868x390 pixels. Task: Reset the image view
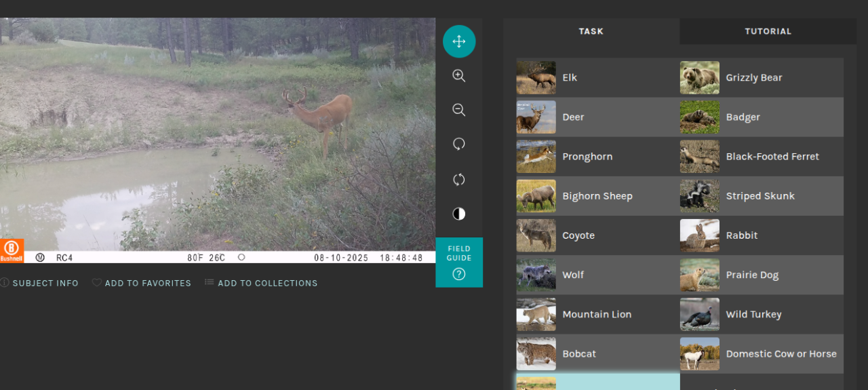coord(459,179)
